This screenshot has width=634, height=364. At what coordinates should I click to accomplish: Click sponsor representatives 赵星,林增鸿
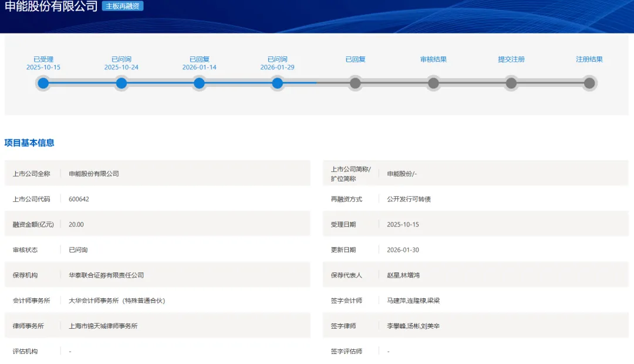(403, 275)
